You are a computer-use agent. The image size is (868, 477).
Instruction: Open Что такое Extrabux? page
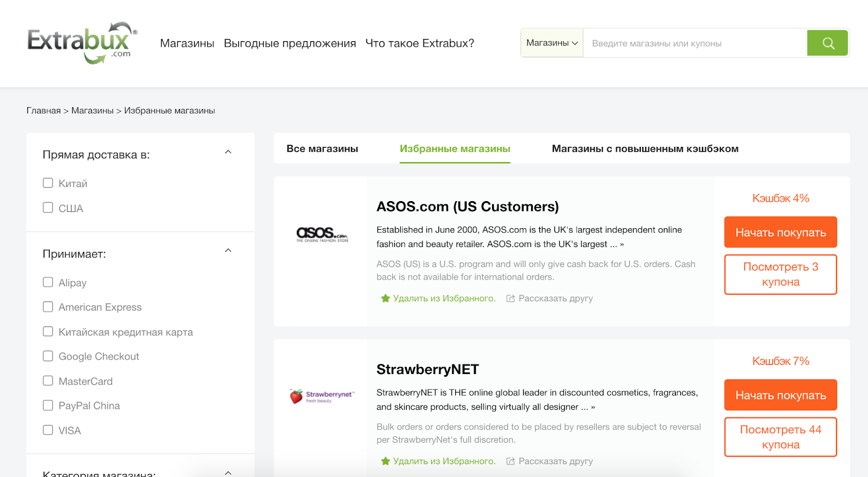(420, 43)
